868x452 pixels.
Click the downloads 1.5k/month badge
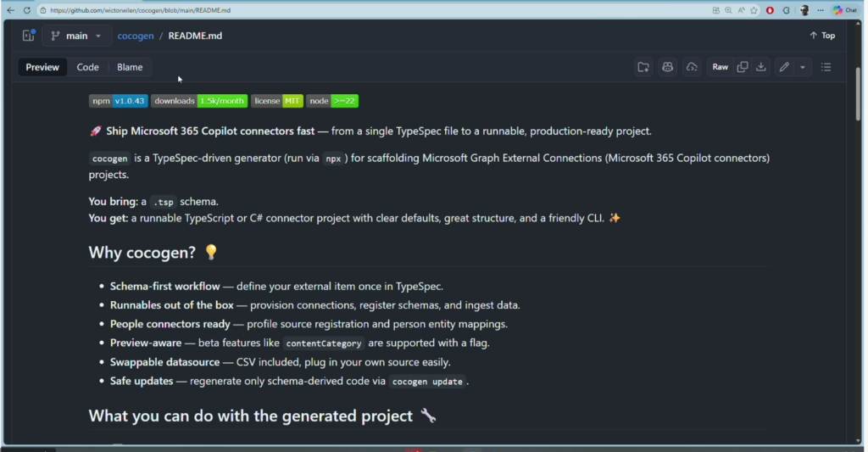pos(198,101)
